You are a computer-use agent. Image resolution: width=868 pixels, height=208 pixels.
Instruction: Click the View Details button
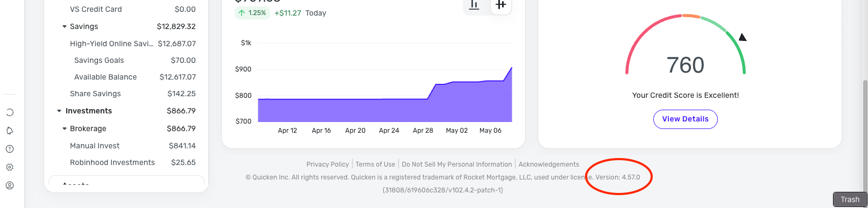tap(685, 119)
